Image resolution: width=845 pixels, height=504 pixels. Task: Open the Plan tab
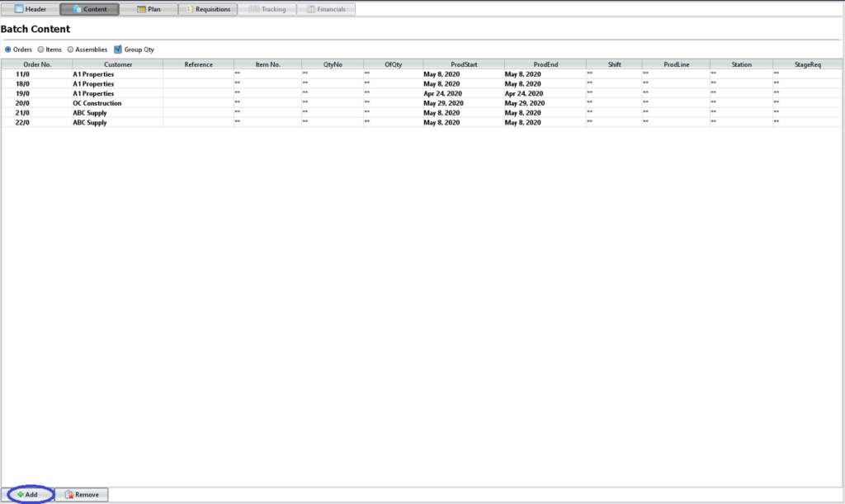pyautogui.click(x=149, y=9)
